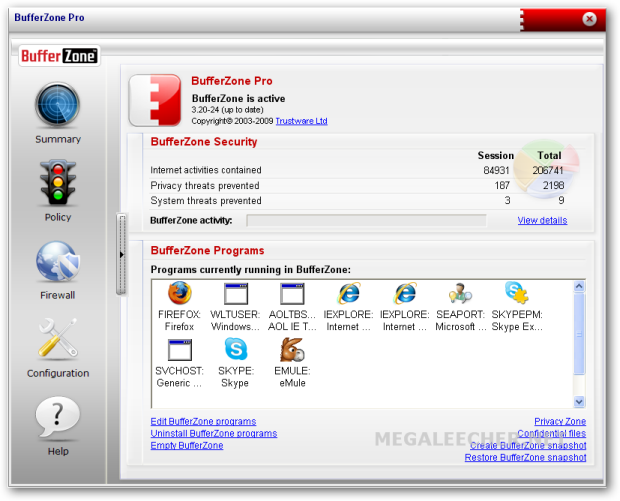Click Edit BufferZone programs link
This screenshot has height=501, width=620.
[203, 422]
